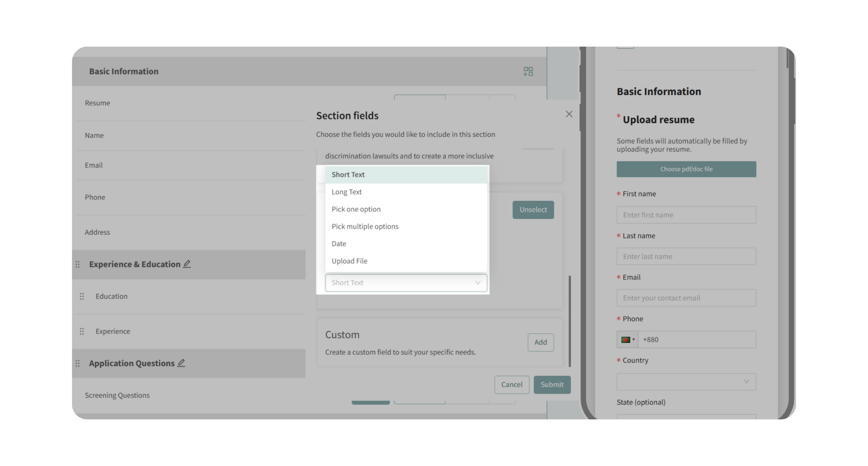Add a Custom field

pos(540,342)
